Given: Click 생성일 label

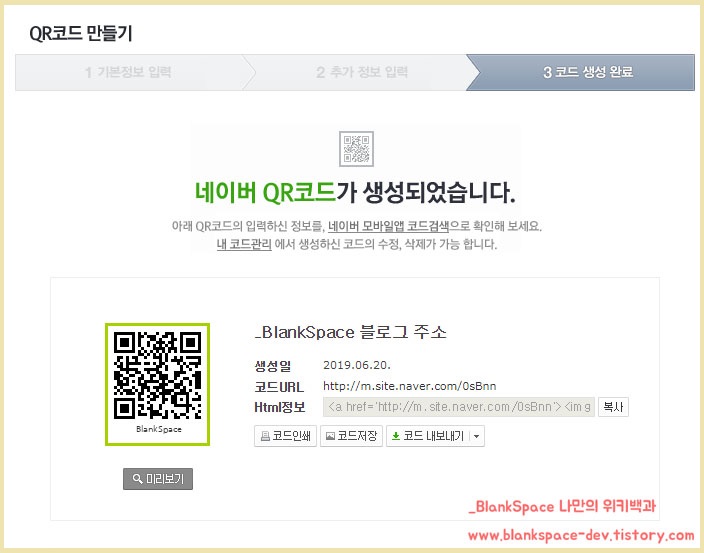Looking at the screenshot, I should point(273,366).
